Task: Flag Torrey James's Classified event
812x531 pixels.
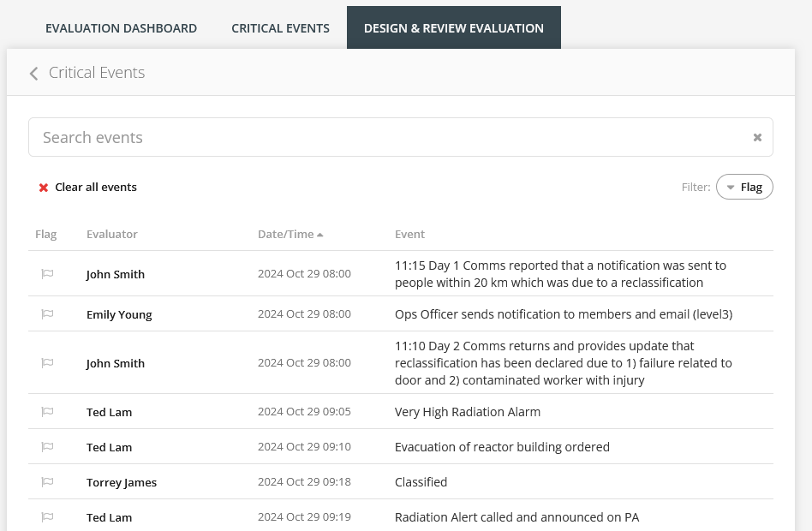Action: pyautogui.click(x=47, y=481)
